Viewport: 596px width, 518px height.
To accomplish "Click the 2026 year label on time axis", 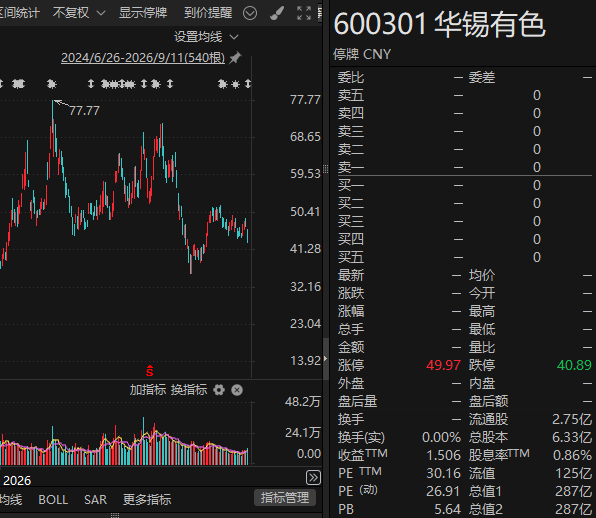I will (17, 480).
